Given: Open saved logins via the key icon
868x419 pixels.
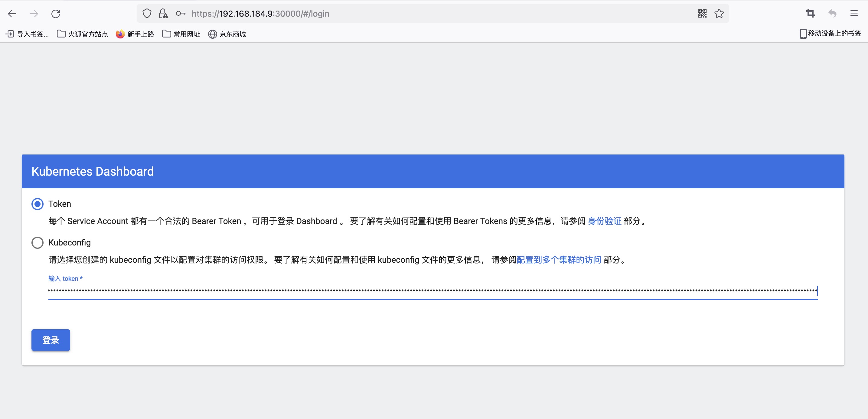Looking at the screenshot, I should tap(181, 14).
